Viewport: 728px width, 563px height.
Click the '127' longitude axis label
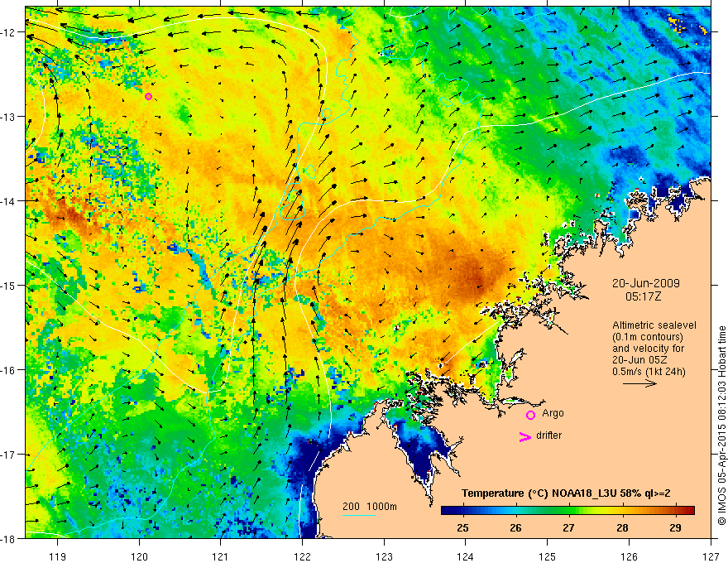(711, 556)
